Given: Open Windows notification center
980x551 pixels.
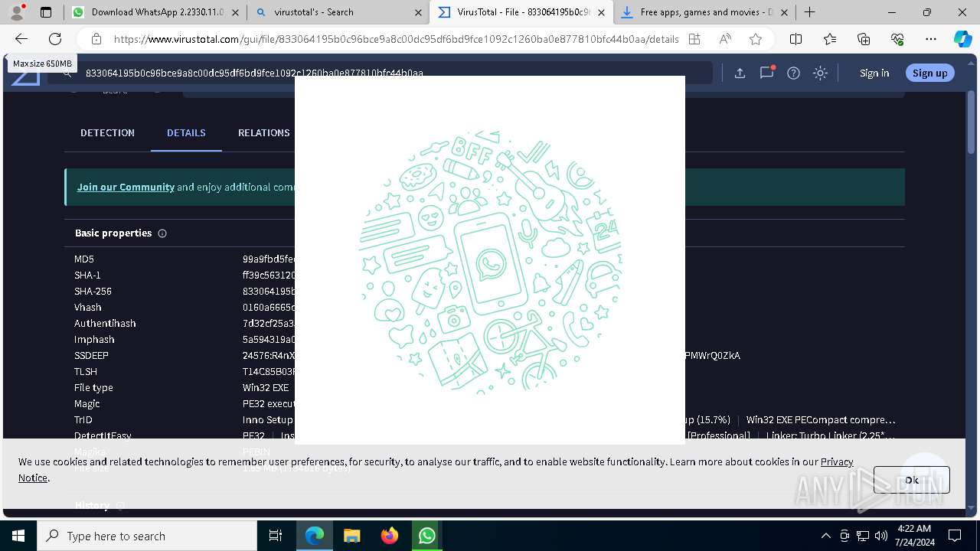Looking at the screenshot, I should (x=955, y=536).
